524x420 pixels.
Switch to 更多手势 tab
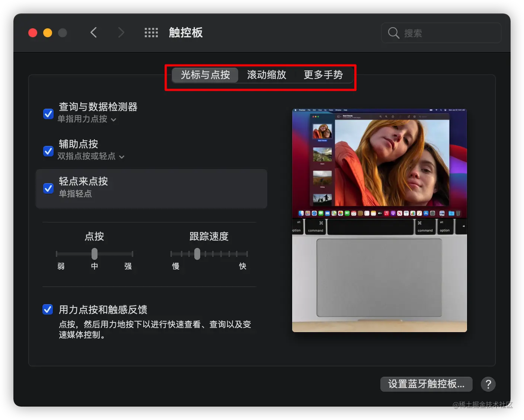pyautogui.click(x=323, y=75)
